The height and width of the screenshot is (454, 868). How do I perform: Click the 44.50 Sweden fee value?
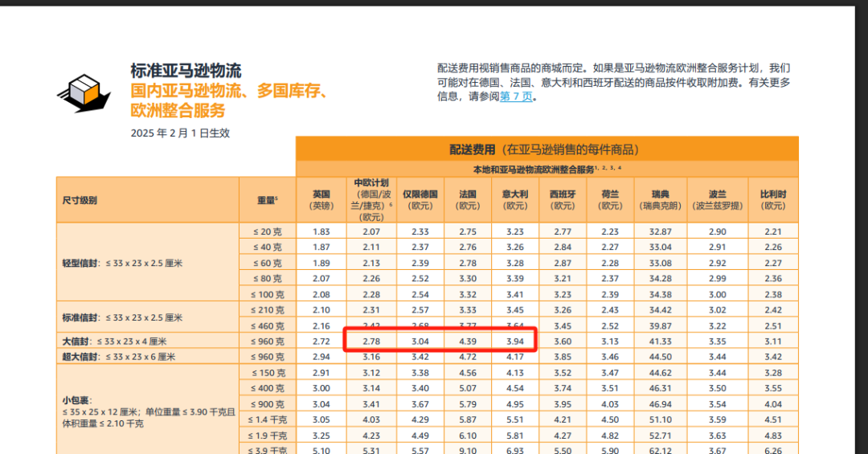click(x=661, y=357)
